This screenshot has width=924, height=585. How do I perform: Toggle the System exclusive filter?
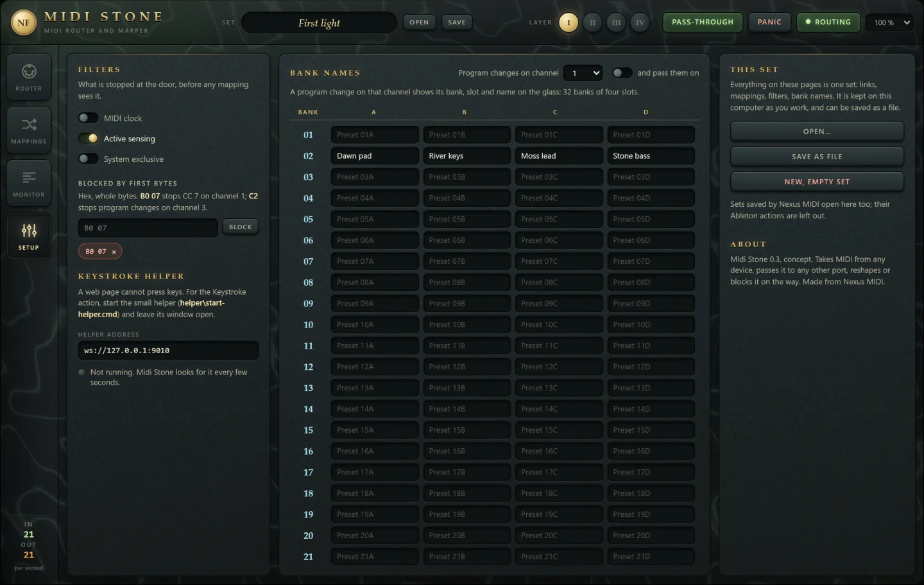point(89,159)
